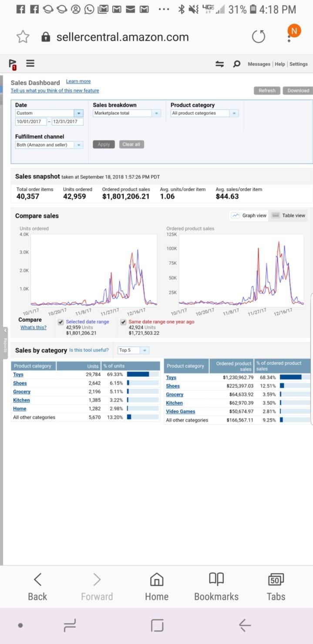Image resolution: width=313 pixels, height=644 pixels.
Task: Open Grocery in ordered product sales table
Action: pyautogui.click(x=175, y=394)
